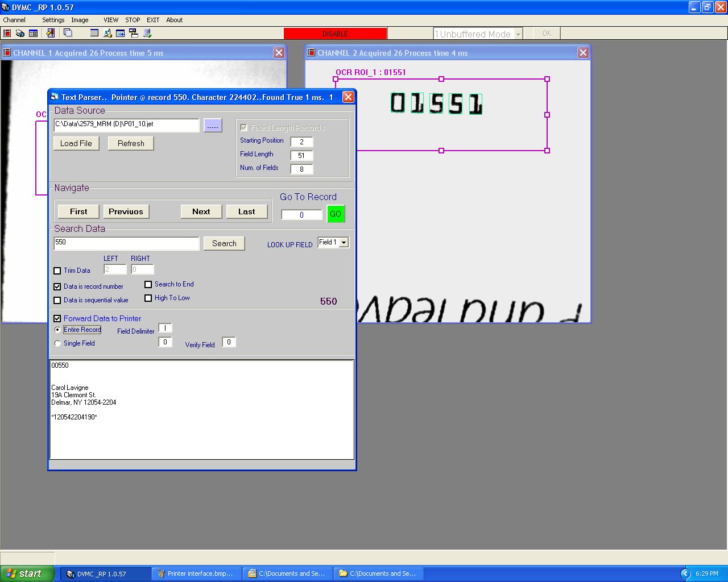Click the blank window toolbar icon

94,34
